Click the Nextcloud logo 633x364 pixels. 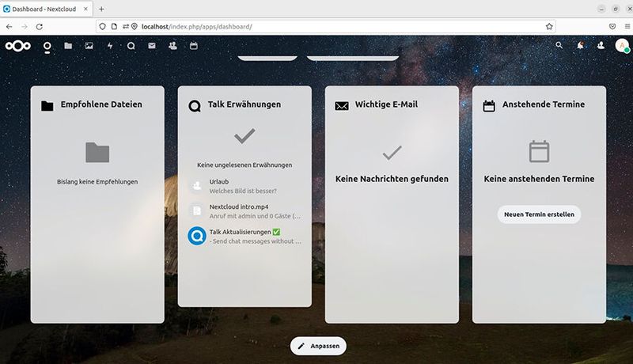click(x=17, y=46)
